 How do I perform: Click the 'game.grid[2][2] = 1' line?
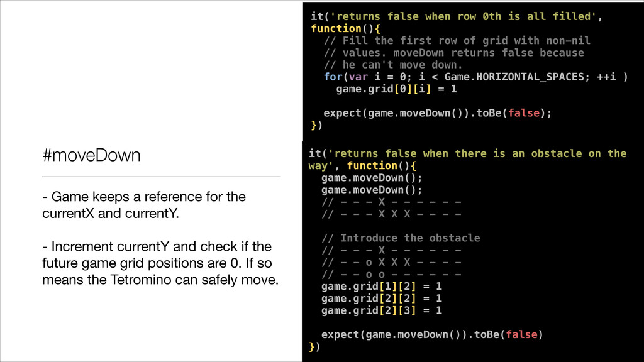(382, 299)
